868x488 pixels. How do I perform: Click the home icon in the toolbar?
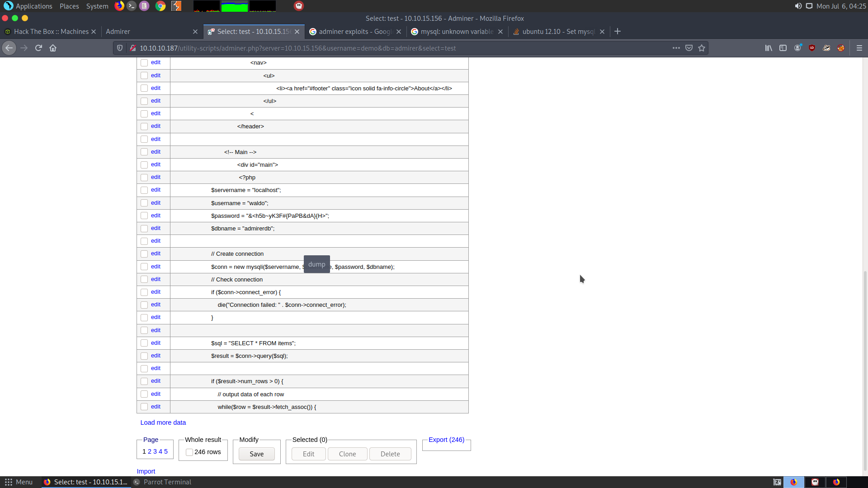pos(53,48)
